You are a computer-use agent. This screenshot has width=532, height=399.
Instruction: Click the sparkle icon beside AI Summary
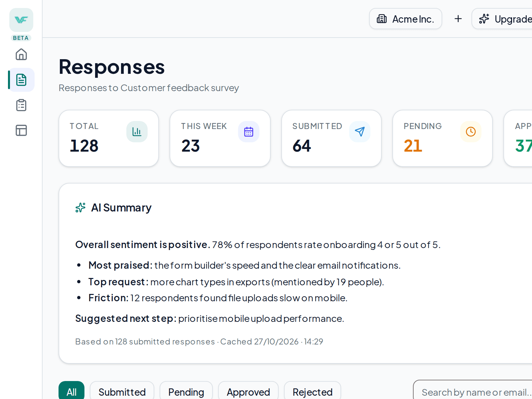(80, 207)
